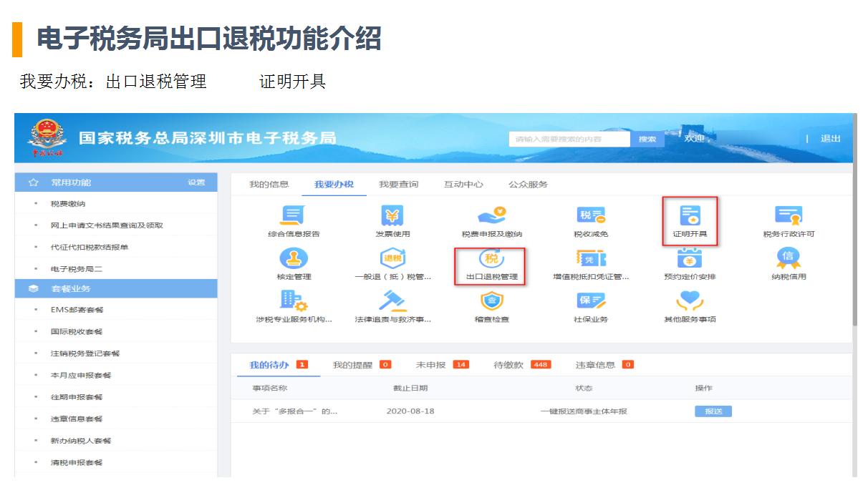
Task: Click the 稽查检查 shield icon
Action: [x=491, y=306]
